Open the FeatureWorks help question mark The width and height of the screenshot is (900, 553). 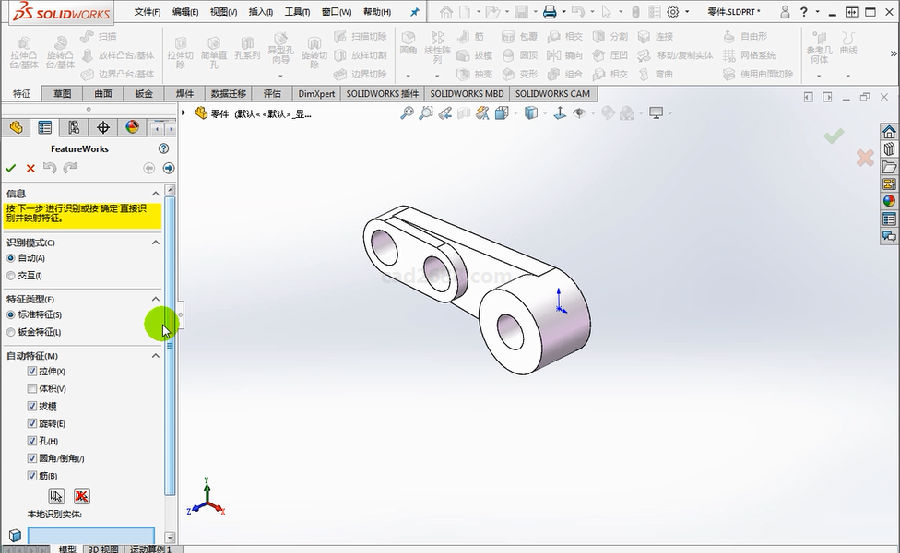(164, 148)
